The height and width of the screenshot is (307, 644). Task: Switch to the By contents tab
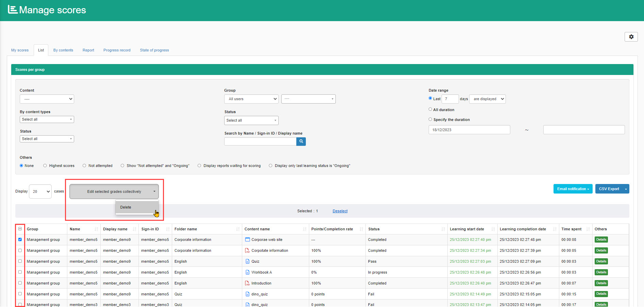[63, 50]
